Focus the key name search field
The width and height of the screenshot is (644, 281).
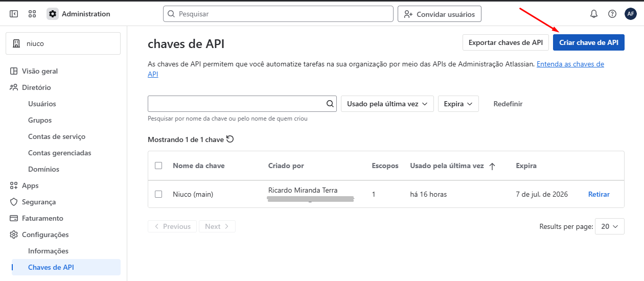242,104
